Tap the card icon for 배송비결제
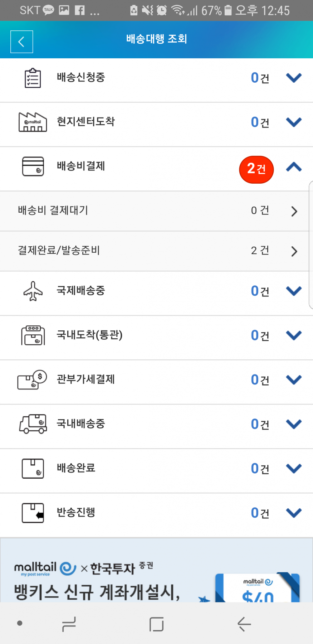The image size is (313, 644). pyautogui.click(x=33, y=166)
